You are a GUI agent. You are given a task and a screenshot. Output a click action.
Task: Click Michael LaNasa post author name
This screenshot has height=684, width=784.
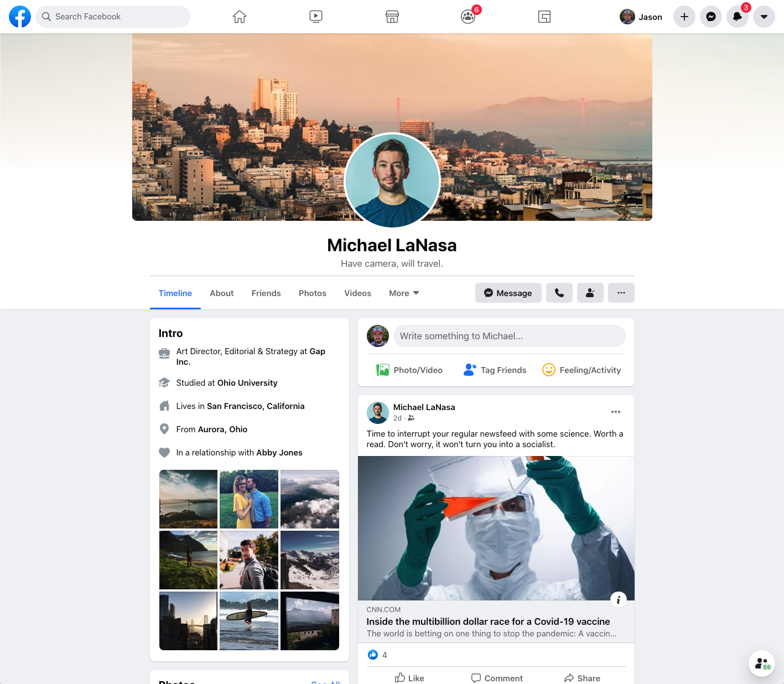pos(424,407)
